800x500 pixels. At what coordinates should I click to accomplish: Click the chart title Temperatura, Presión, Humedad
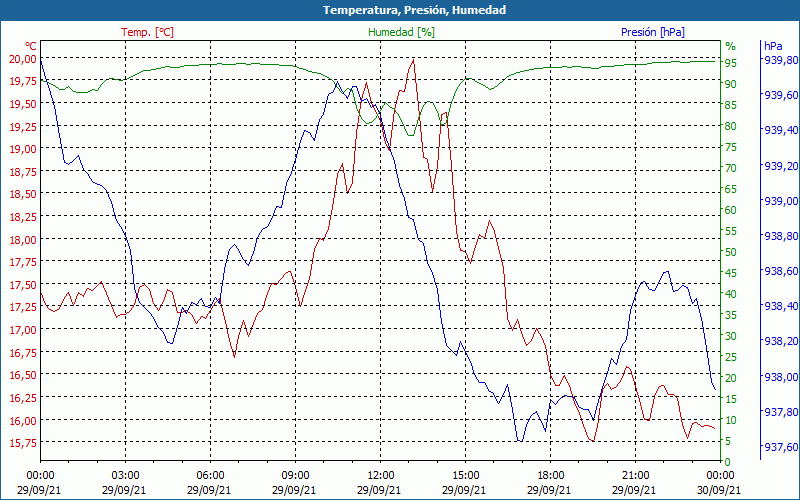pyautogui.click(x=414, y=10)
